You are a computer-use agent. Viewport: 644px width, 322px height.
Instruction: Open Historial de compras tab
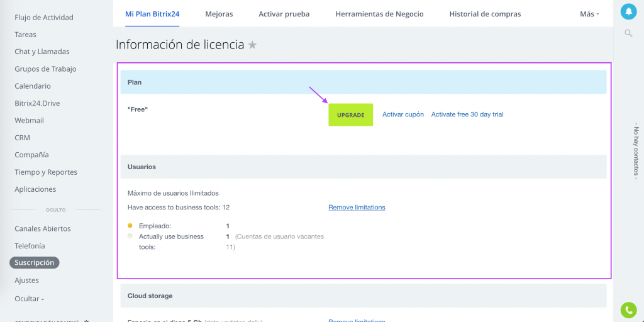coord(485,14)
